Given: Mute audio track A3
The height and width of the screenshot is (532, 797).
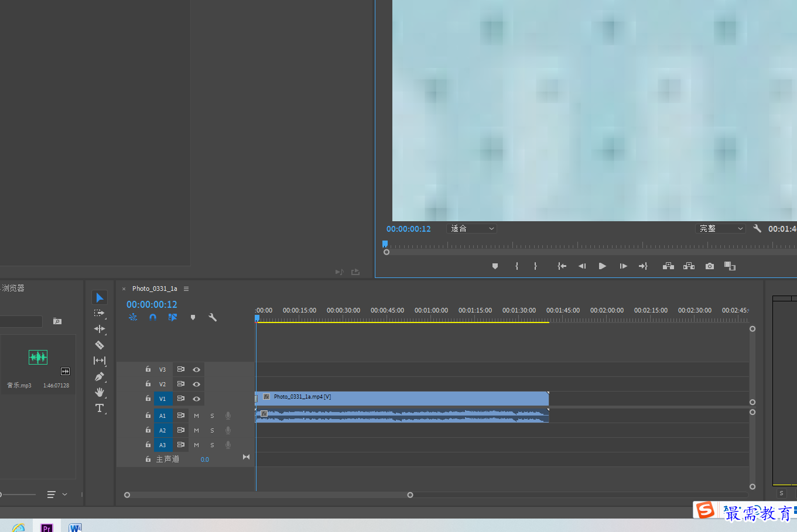Looking at the screenshot, I should coord(197,445).
